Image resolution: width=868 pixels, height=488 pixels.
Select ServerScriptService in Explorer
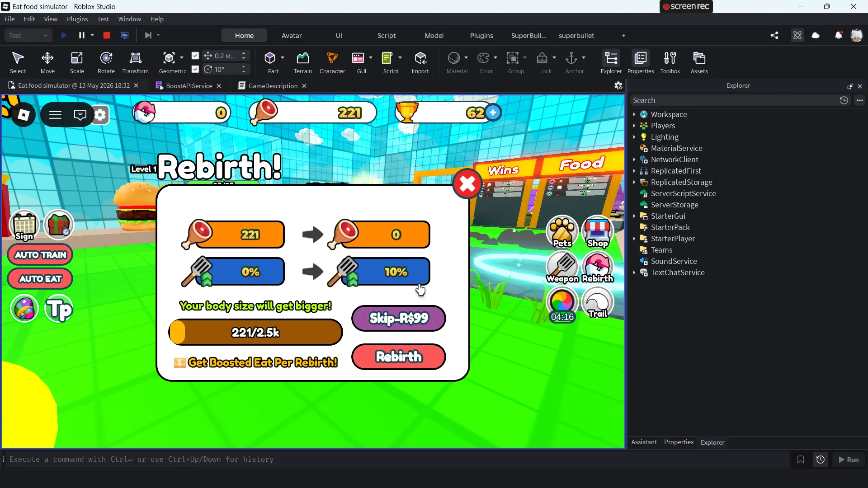click(683, 193)
